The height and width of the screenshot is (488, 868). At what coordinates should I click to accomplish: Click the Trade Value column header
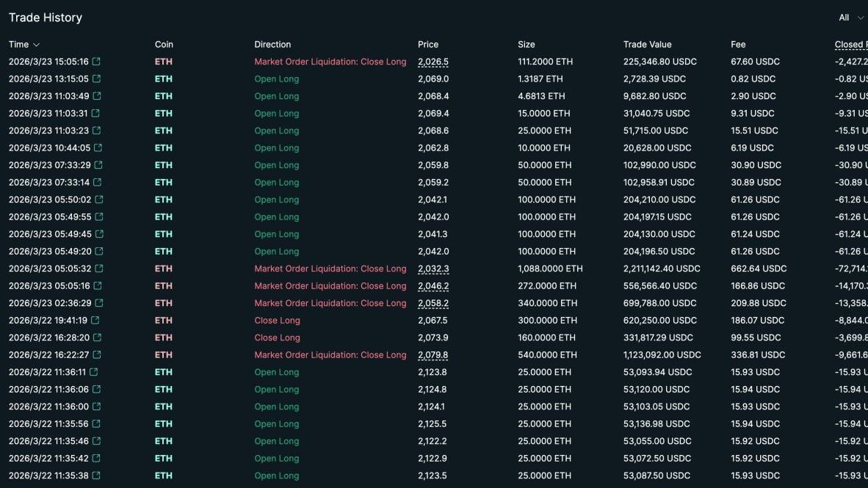647,45
